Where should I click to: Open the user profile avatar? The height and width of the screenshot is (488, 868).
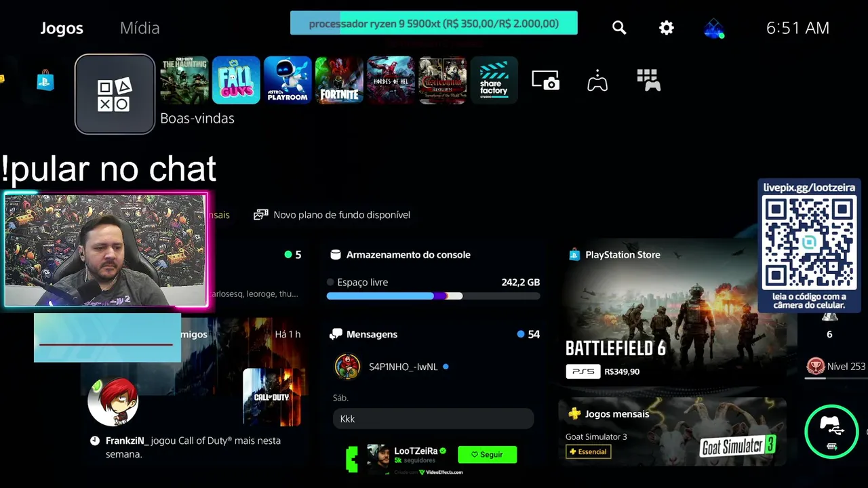(714, 28)
